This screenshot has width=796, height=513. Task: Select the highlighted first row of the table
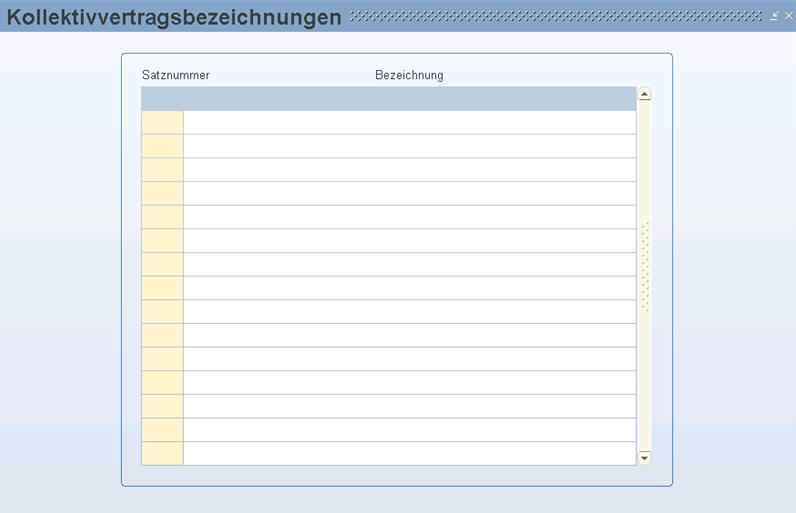click(389, 98)
